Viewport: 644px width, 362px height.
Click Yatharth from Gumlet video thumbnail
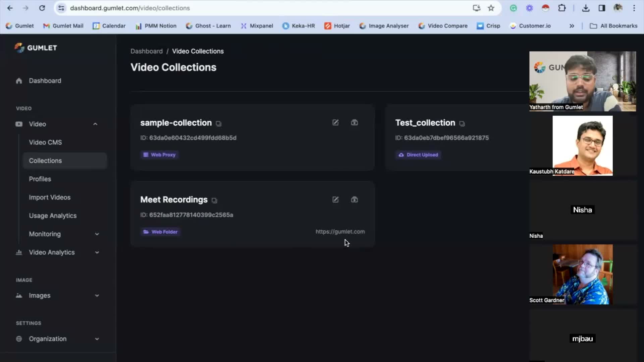(582, 81)
